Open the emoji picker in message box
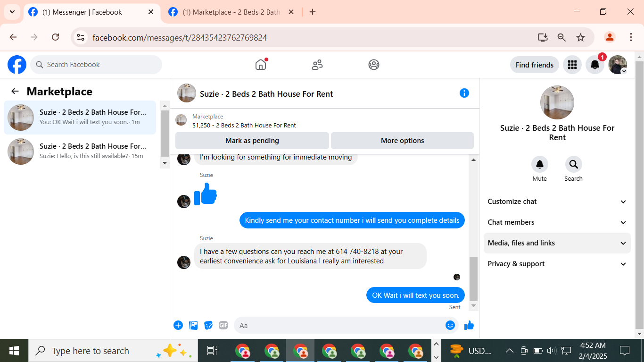The image size is (644, 362). pyautogui.click(x=450, y=325)
